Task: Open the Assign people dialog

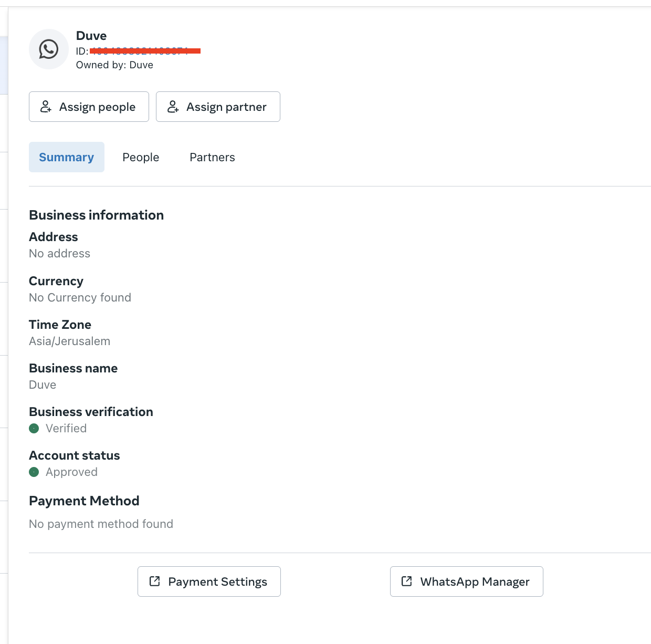Action: click(89, 107)
